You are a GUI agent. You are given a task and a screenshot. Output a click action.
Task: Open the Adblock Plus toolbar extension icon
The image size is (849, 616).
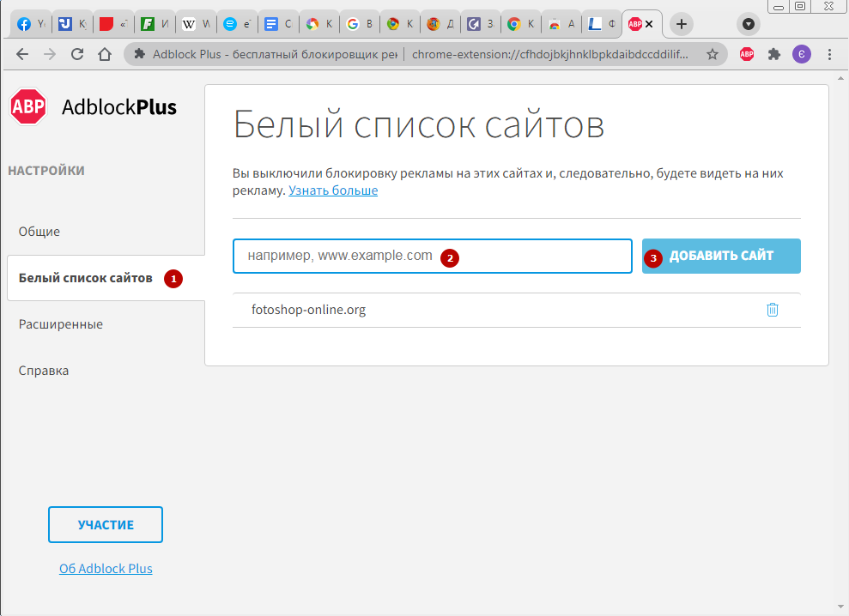click(x=747, y=53)
